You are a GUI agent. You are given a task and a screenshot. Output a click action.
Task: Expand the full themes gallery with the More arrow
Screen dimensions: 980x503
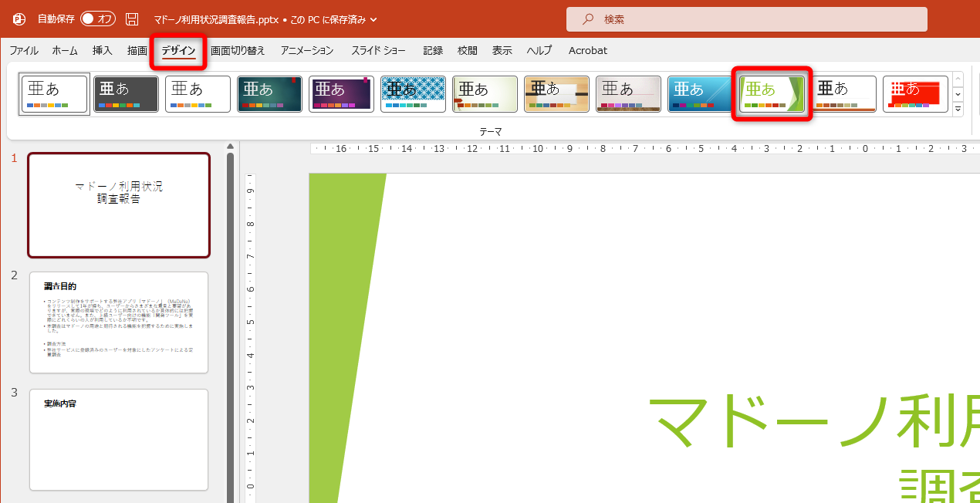click(x=958, y=110)
